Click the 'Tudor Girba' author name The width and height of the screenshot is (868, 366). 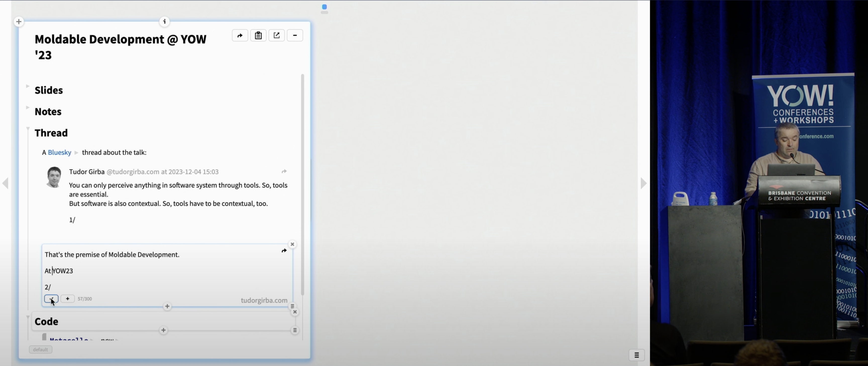[x=87, y=172]
